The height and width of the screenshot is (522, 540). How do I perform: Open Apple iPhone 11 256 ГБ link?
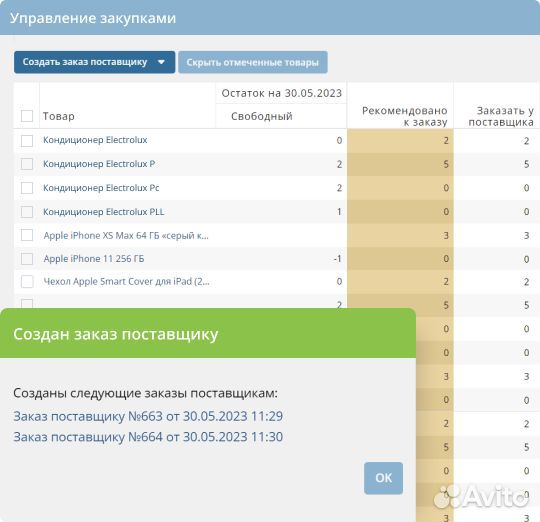click(x=94, y=259)
